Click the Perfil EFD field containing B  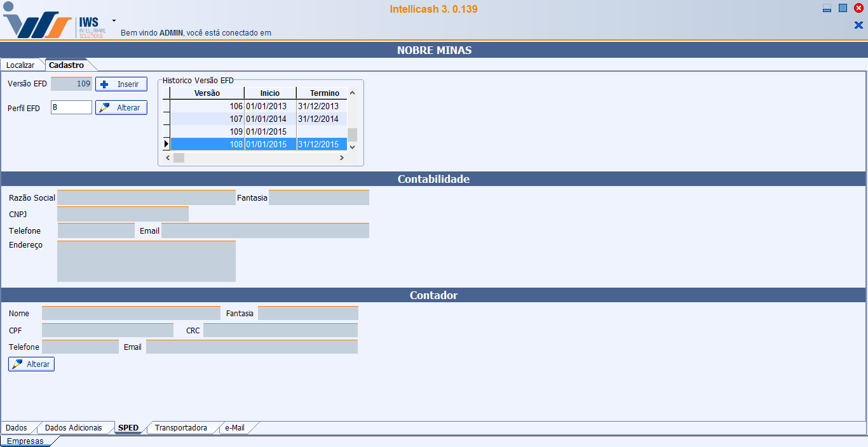pyautogui.click(x=71, y=107)
